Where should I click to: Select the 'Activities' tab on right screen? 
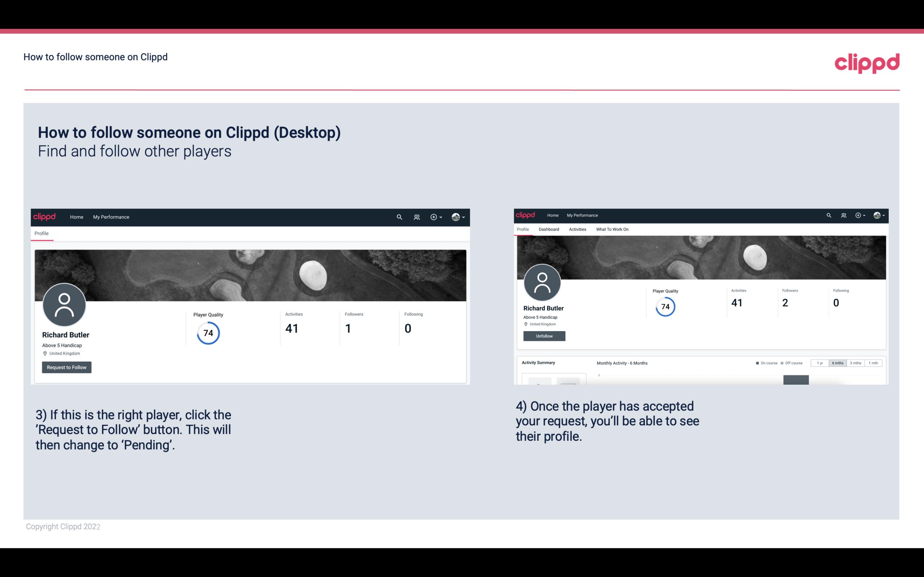pos(577,229)
